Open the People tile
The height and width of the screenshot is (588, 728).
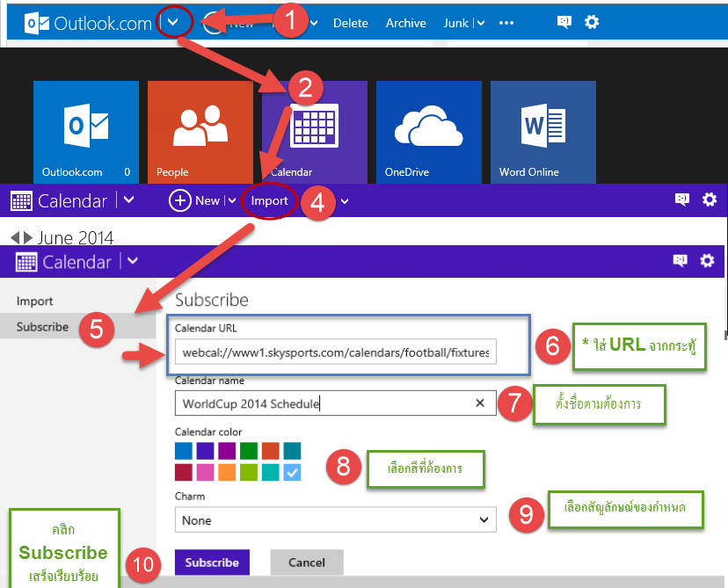[200, 132]
